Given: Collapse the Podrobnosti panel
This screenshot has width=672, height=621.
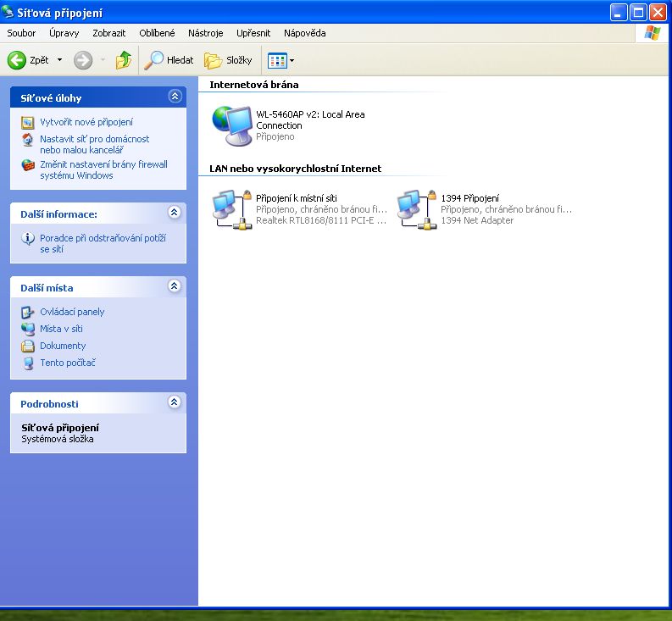Looking at the screenshot, I should pyautogui.click(x=175, y=402).
